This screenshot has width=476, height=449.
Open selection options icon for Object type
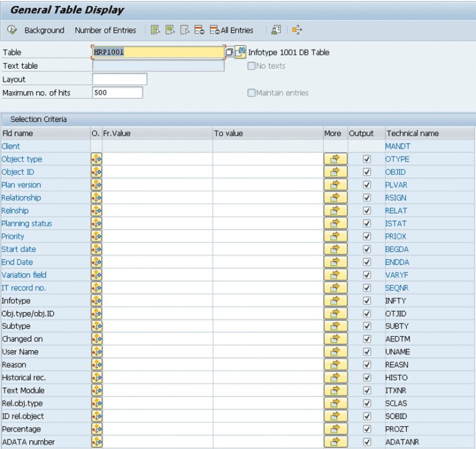pos(96,159)
